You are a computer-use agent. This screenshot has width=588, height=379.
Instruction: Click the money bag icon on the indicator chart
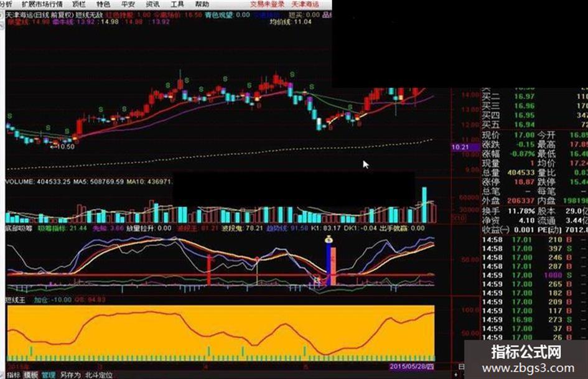tap(329, 239)
